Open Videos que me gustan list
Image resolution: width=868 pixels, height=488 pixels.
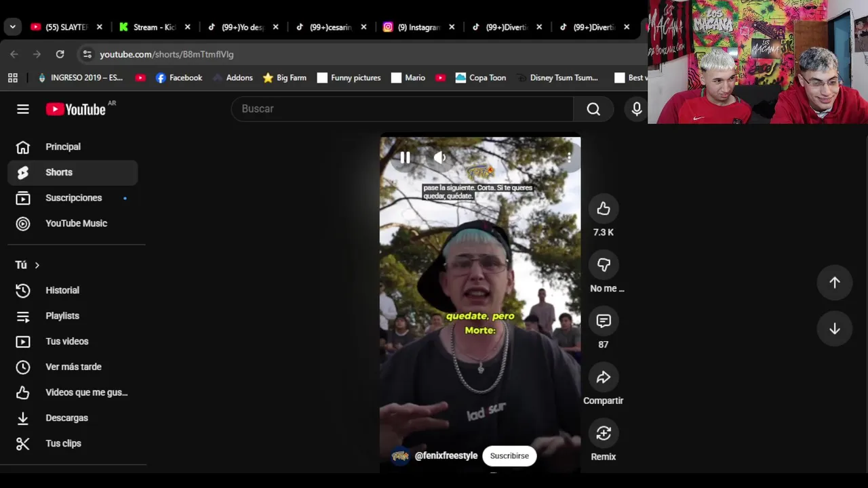click(x=73, y=392)
